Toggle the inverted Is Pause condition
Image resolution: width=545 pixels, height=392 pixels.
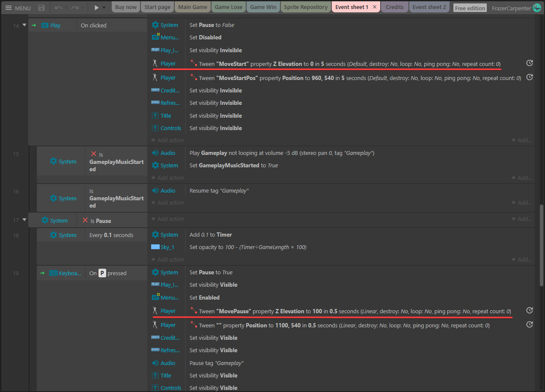coord(85,221)
